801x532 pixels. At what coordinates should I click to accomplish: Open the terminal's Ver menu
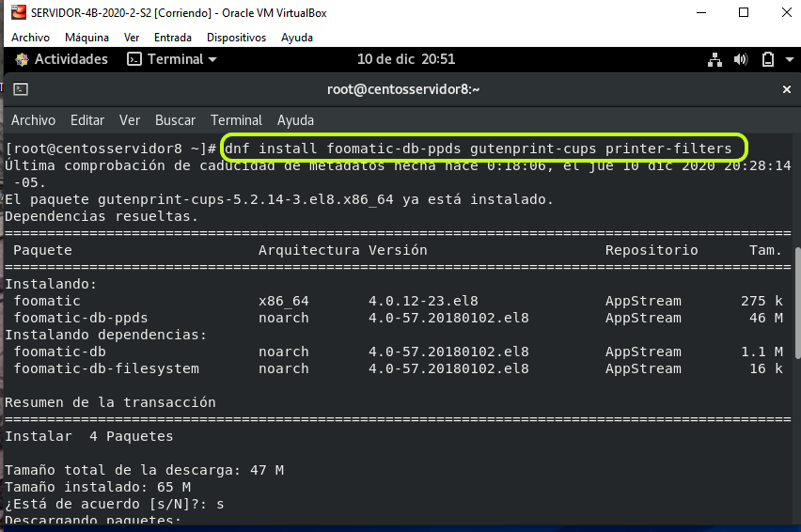pos(130,120)
